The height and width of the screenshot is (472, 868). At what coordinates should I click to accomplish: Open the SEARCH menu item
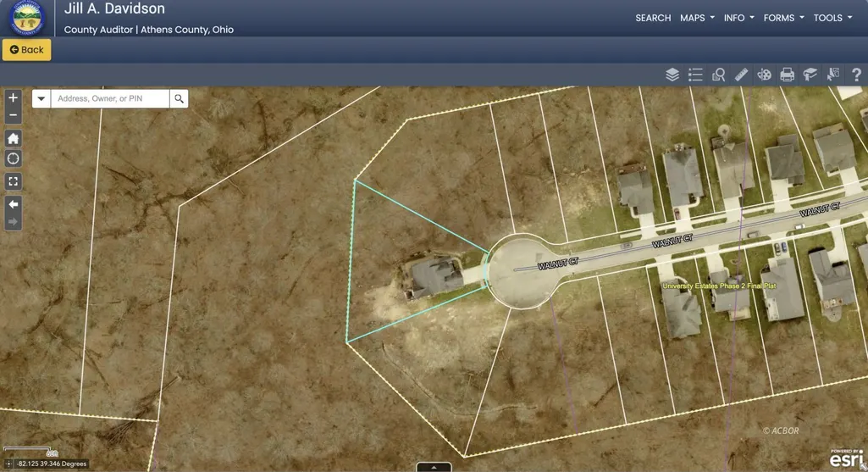click(x=653, y=18)
